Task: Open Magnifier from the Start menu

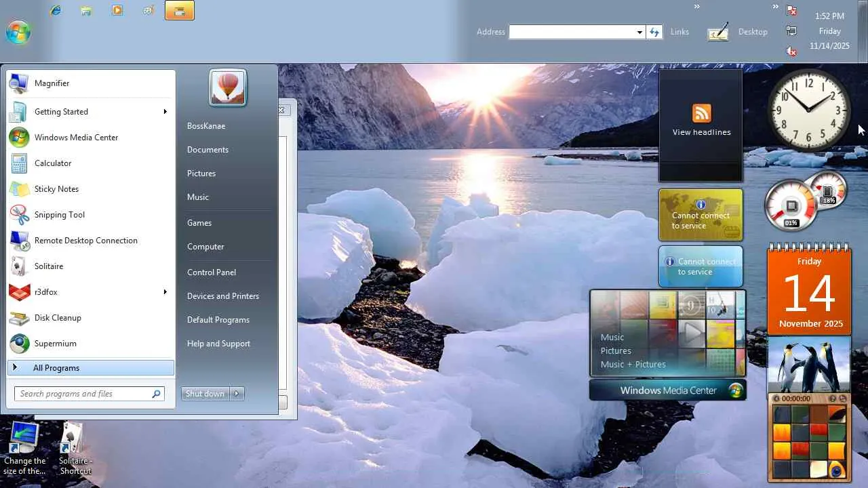Action: click(x=91, y=83)
